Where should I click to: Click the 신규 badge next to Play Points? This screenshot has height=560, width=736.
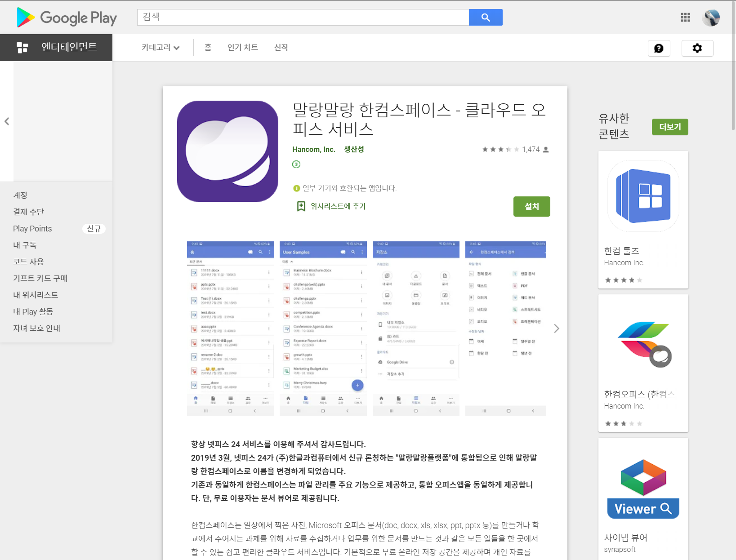pos(94,229)
